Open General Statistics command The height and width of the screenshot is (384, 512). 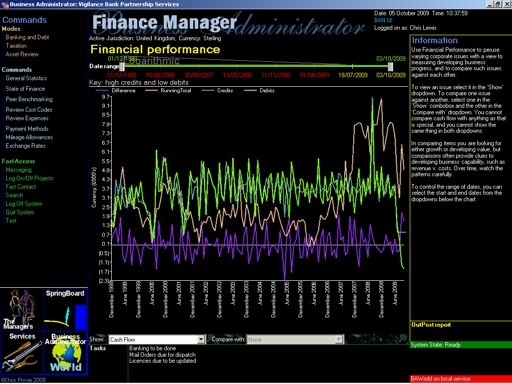[x=26, y=78]
